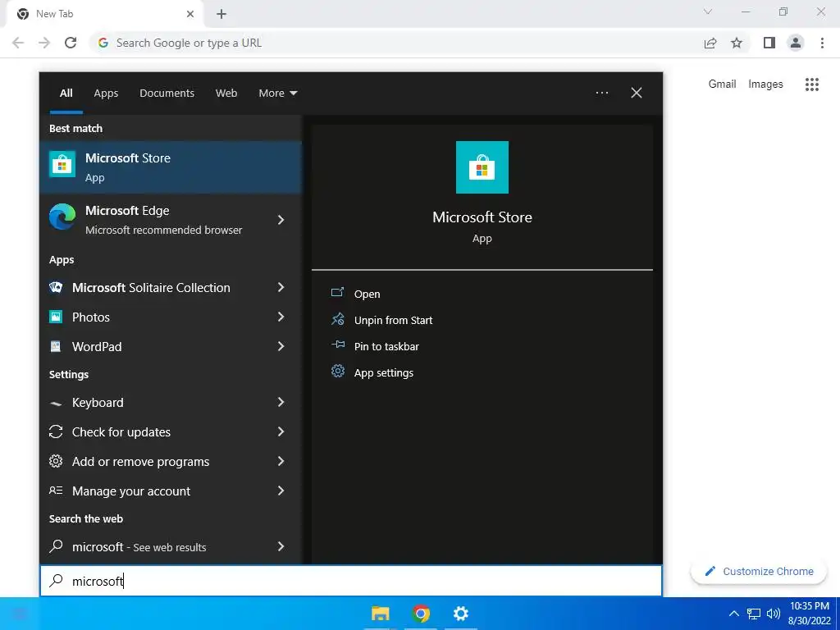Image resolution: width=840 pixels, height=630 pixels.
Task: Choose Unpin from Start
Action: 393,321
